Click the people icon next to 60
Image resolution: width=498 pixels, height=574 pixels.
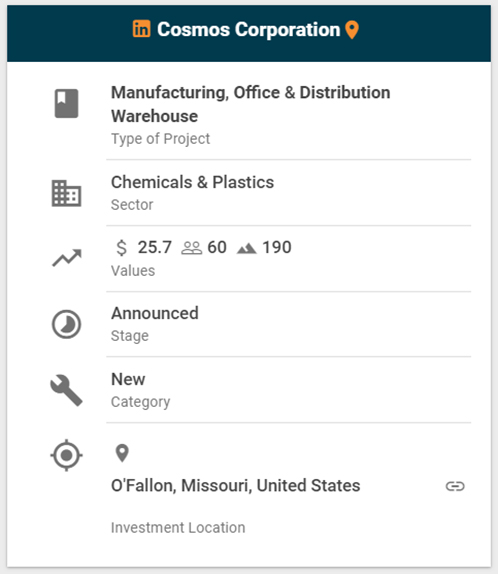coord(192,248)
